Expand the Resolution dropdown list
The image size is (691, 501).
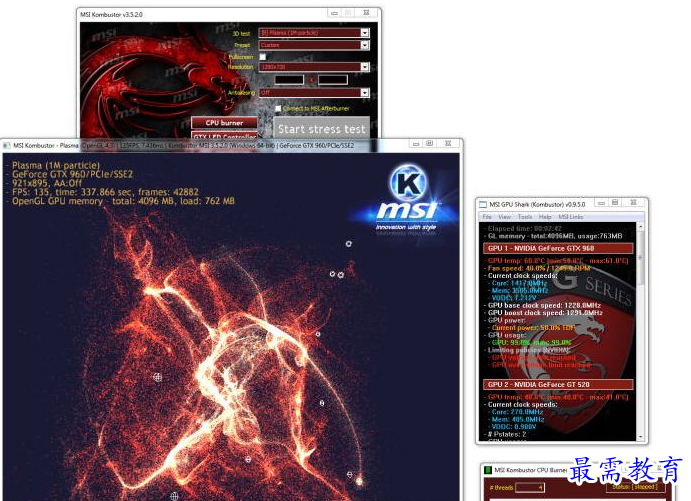click(314, 67)
